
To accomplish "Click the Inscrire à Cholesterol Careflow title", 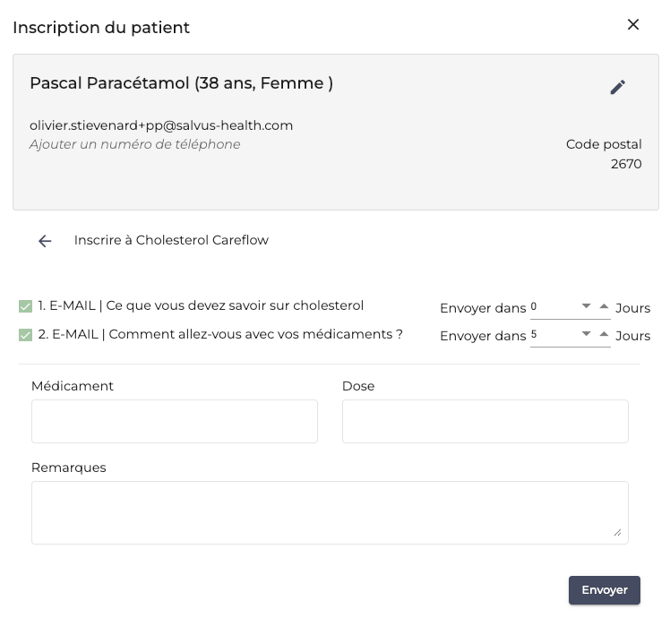I will click(x=171, y=240).
